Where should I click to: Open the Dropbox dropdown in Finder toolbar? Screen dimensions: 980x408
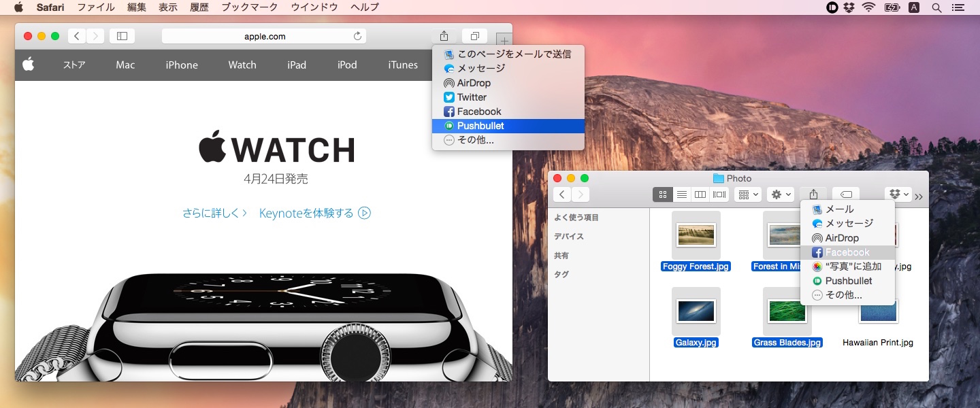pyautogui.click(x=898, y=194)
